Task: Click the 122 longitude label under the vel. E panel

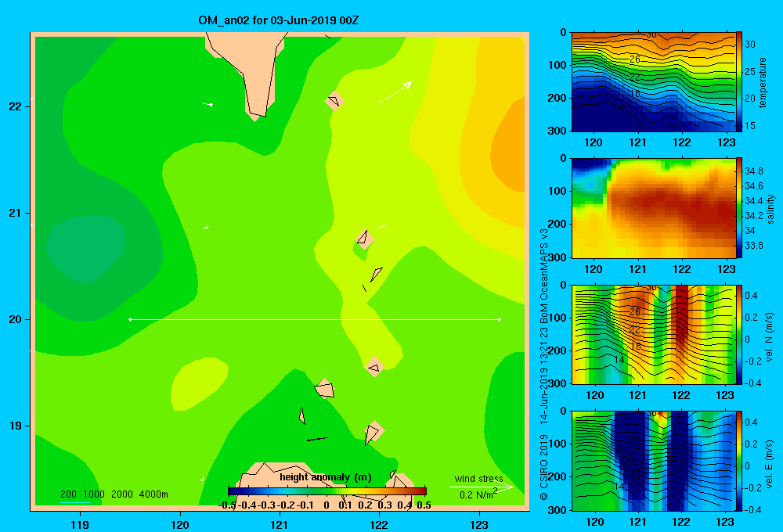Action: pos(681,522)
